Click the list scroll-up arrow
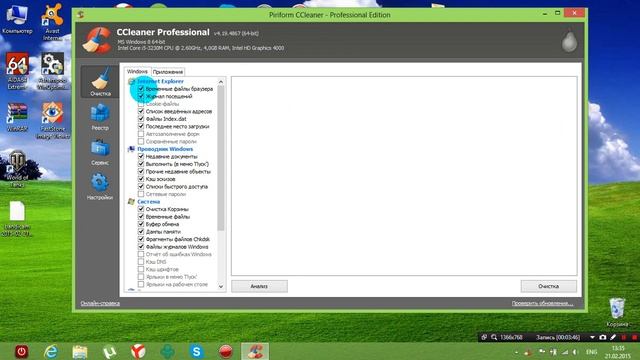Image resolution: width=640 pixels, height=360 pixels. [x=221, y=82]
